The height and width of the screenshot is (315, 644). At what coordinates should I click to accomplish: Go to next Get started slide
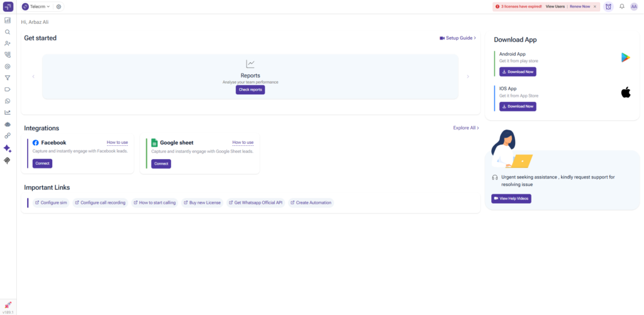coord(468,76)
